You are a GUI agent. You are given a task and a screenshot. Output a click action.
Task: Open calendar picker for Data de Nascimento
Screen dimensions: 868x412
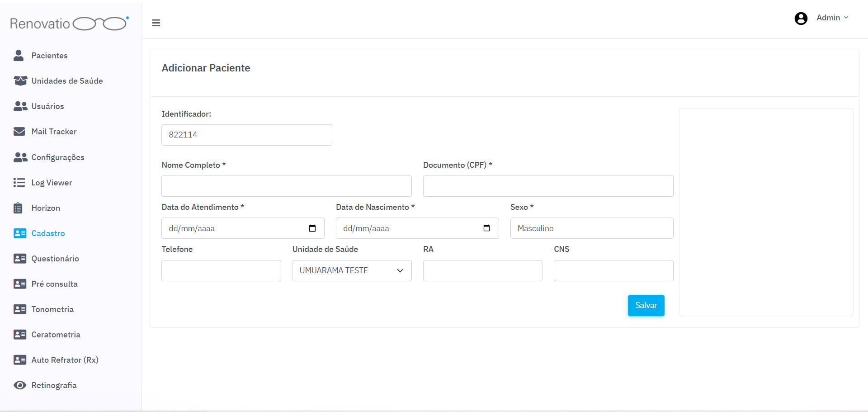pos(486,228)
